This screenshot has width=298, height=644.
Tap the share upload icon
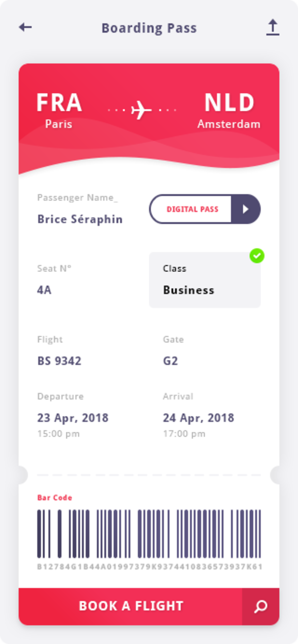click(x=272, y=27)
